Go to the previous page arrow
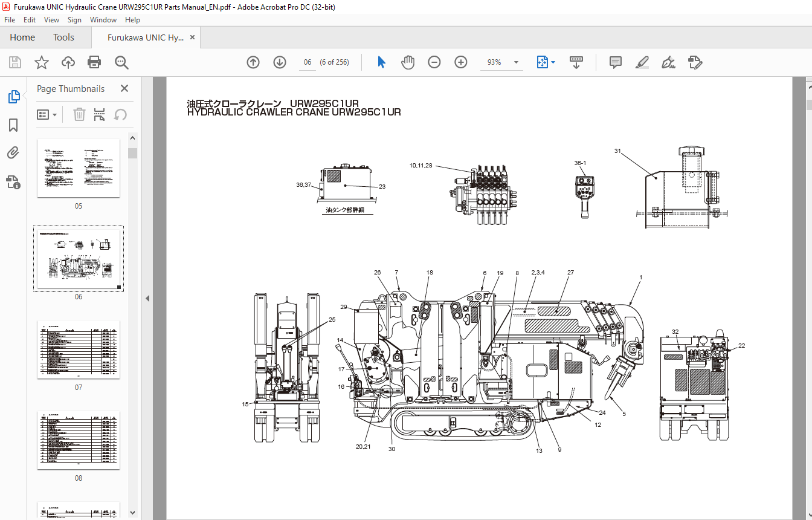This screenshot has width=812, height=520. [253, 62]
